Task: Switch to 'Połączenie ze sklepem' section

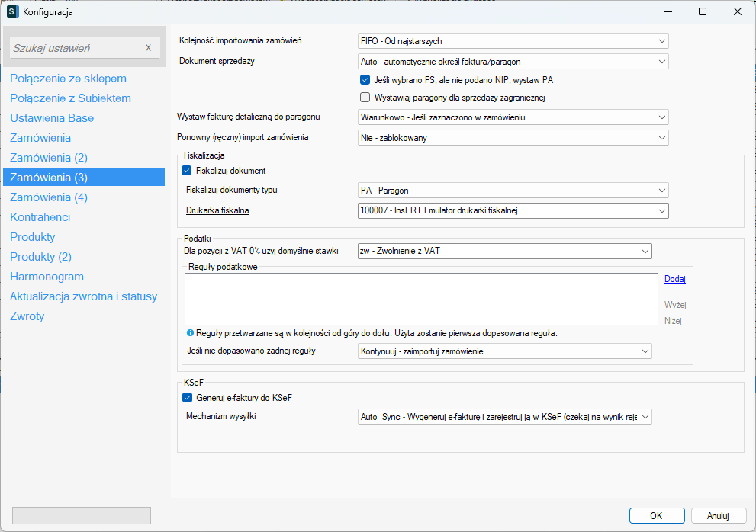Action: [x=69, y=79]
